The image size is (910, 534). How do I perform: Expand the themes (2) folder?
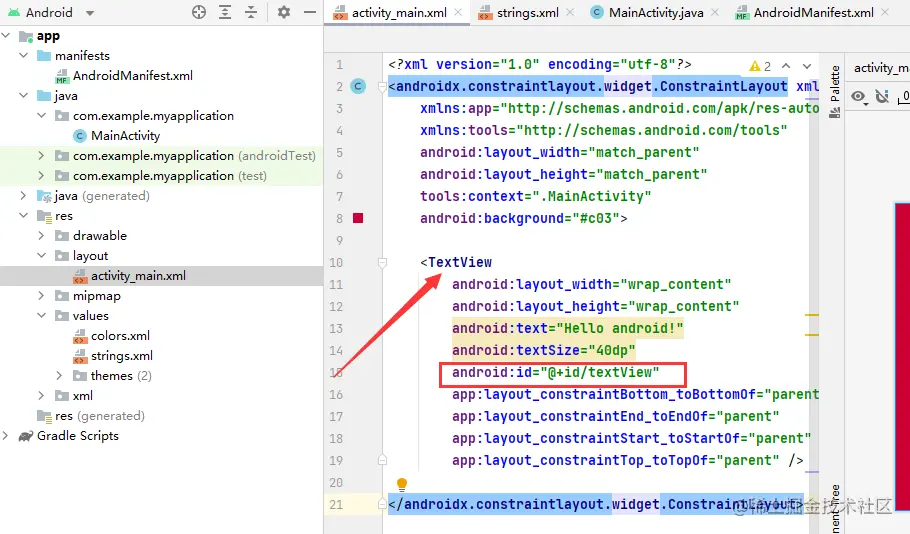[59, 376]
